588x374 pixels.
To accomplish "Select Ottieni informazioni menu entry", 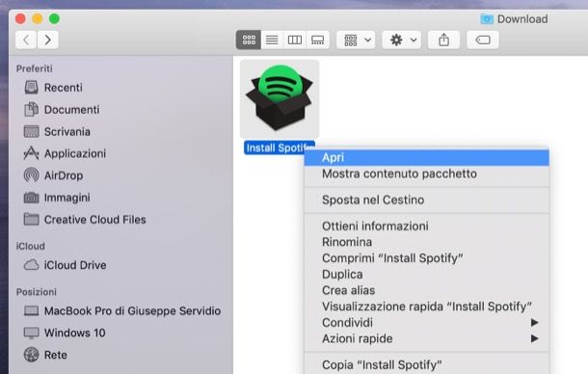I will point(426,227).
